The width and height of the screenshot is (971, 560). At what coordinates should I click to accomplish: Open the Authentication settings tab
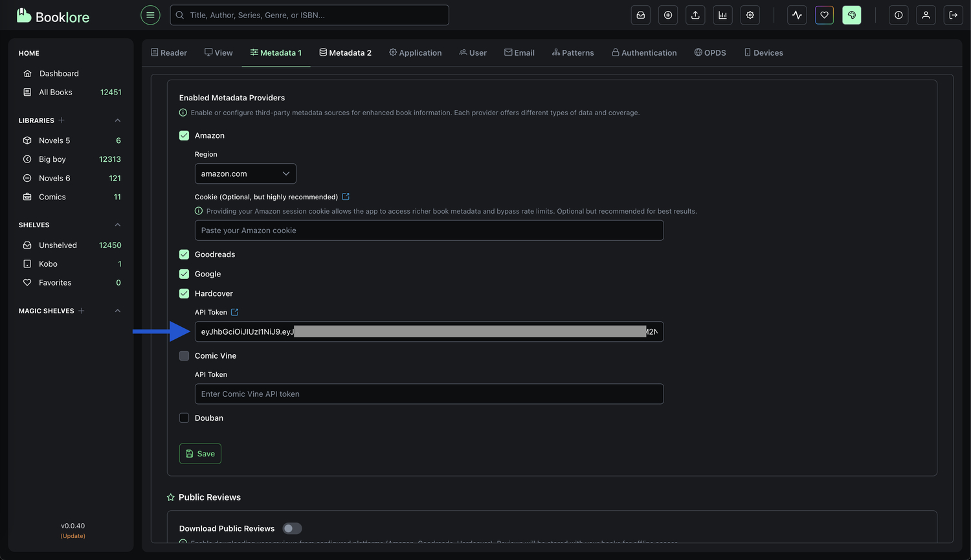tap(643, 52)
